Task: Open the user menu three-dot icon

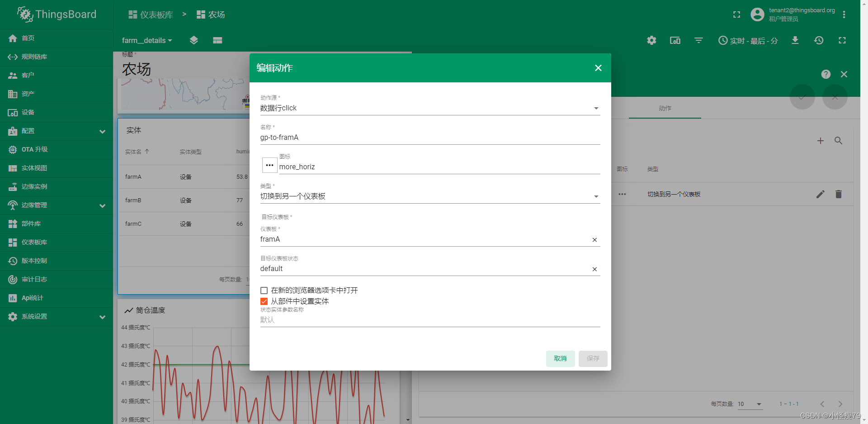Action: point(844,14)
